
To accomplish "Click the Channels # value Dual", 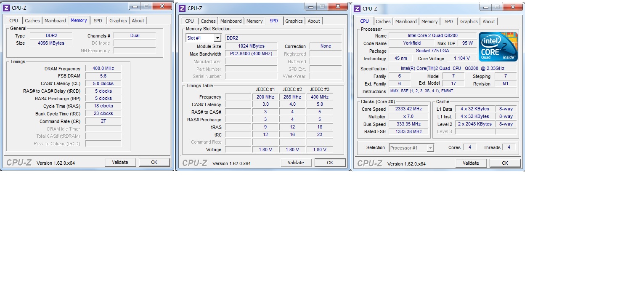I will tap(135, 35).
